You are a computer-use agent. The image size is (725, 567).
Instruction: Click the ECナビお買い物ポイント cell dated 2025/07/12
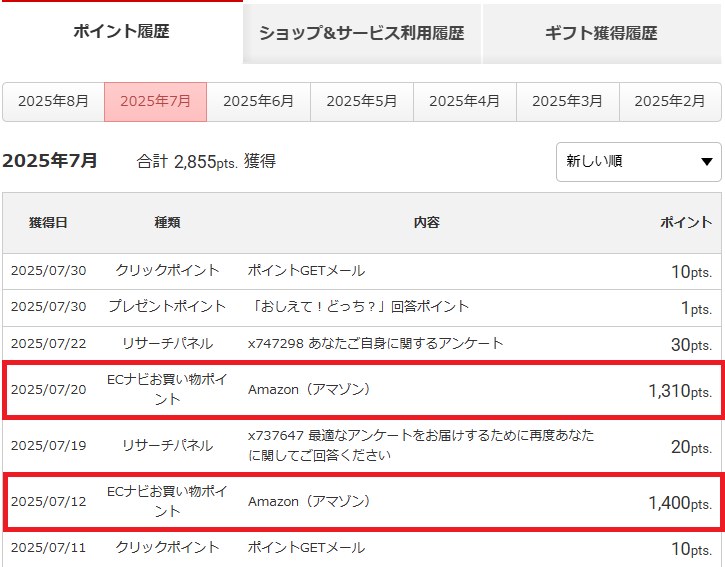tap(167, 501)
